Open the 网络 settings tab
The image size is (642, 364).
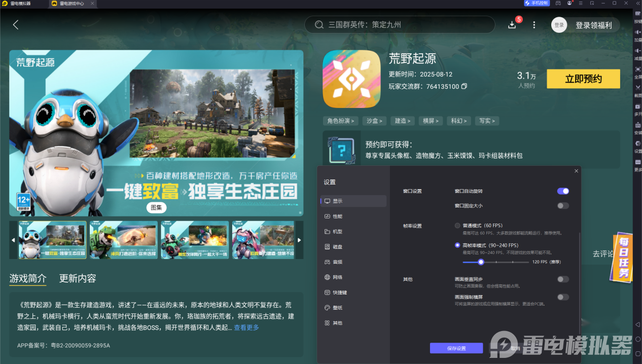click(353, 277)
